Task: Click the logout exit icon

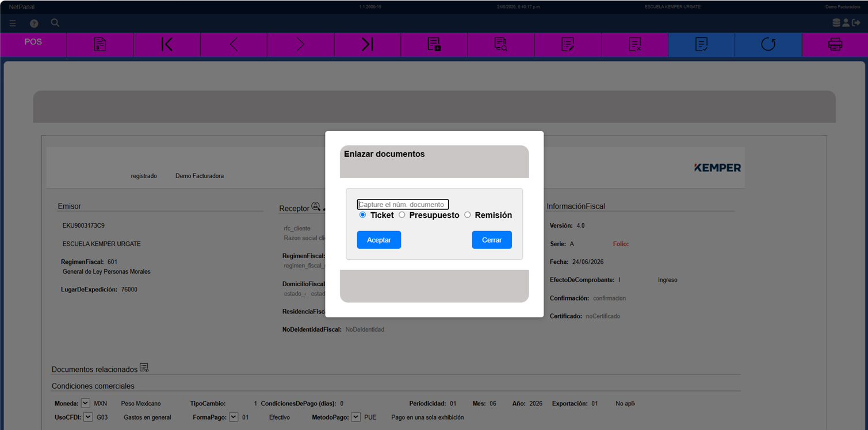Action: pyautogui.click(x=856, y=23)
